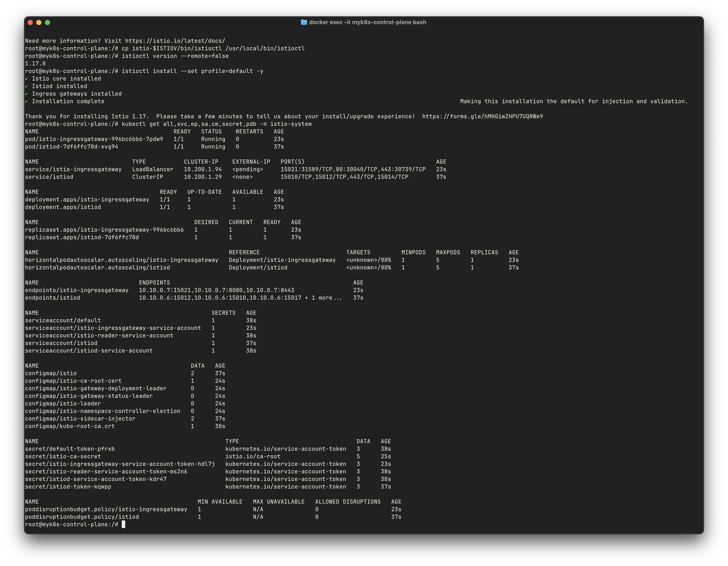The height and width of the screenshot is (566, 728).
Task: Click deployment.apps/istiod name
Action: [x=63, y=207]
